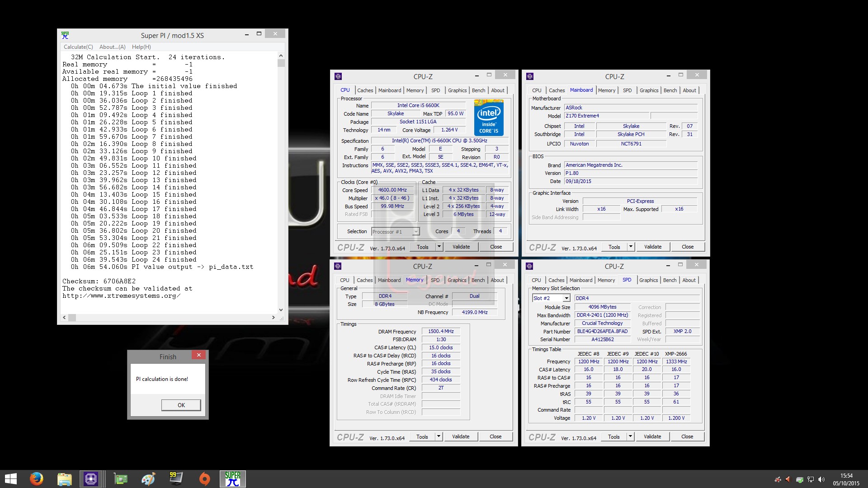Click Tools button in CPU tab window

423,247
